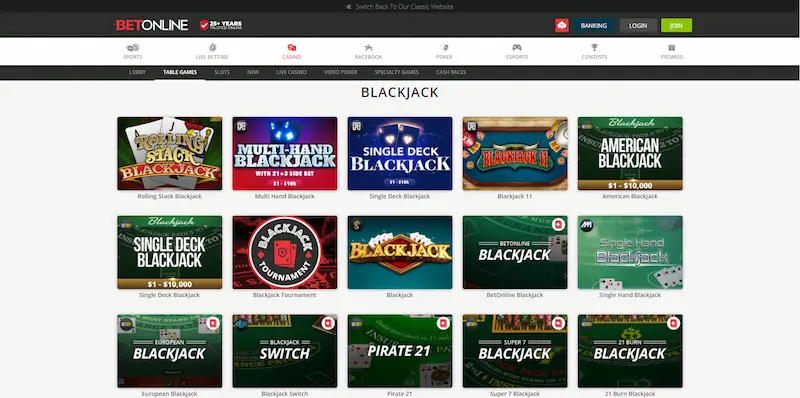Image resolution: width=800 pixels, height=398 pixels.
Task: Click the green Join button
Action: pos(677,26)
